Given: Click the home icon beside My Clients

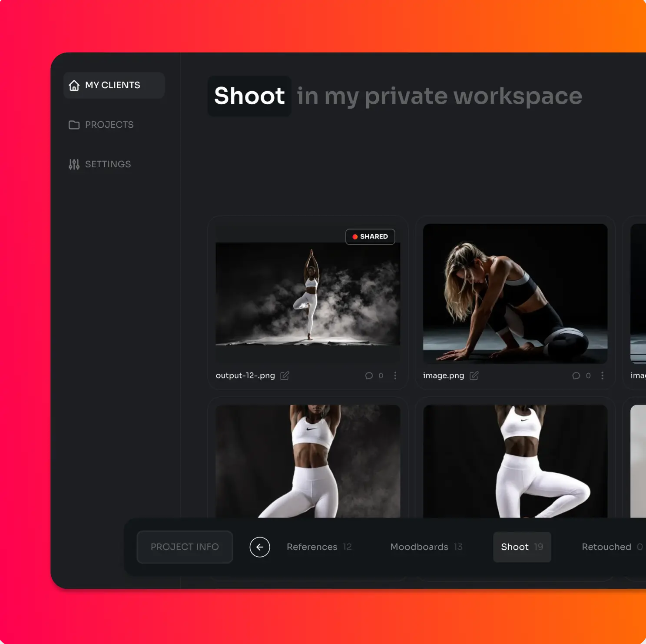Looking at the screenshot, I should click(x=74, y=85).
